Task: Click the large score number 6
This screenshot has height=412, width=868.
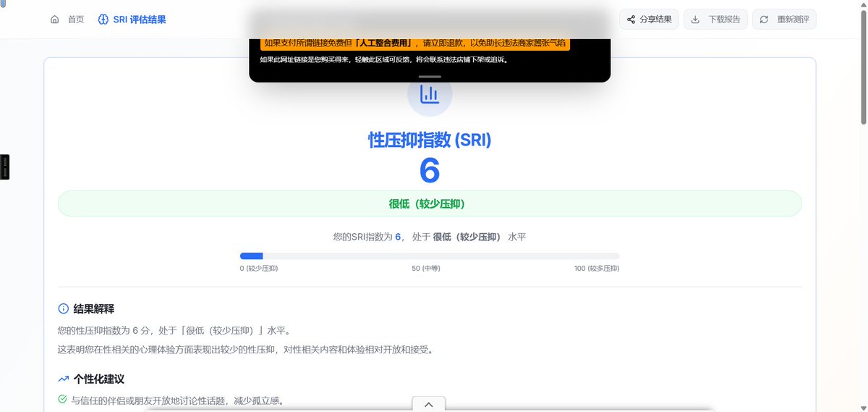Action: 430,171
